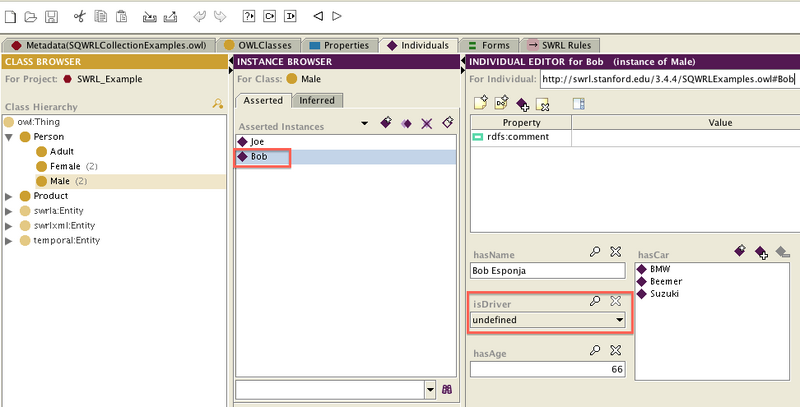Expand the swrlxml:Entity node
This screenshot has width=800, height=407.
[x=9, y=226]
